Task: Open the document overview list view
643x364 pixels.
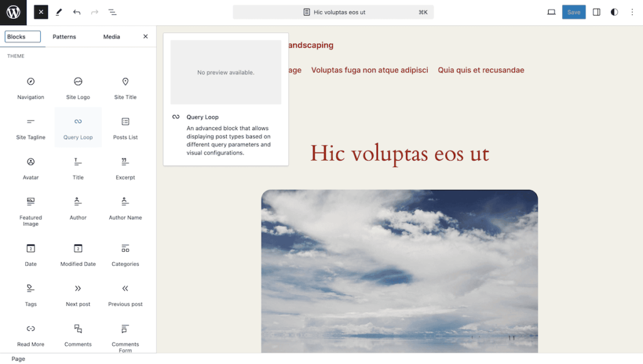Action: pyautogui.click(x=112, y=12)
